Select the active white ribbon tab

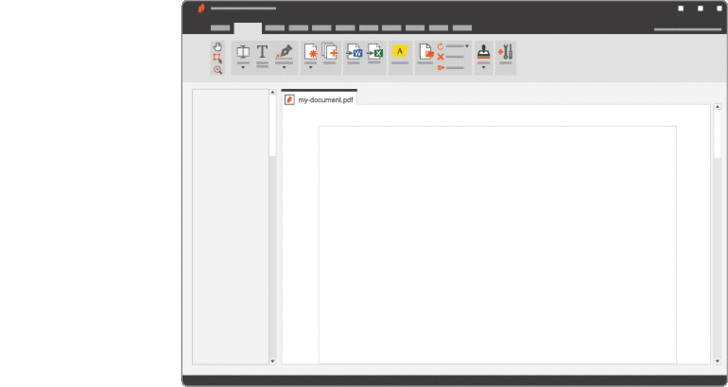[248, 28]
